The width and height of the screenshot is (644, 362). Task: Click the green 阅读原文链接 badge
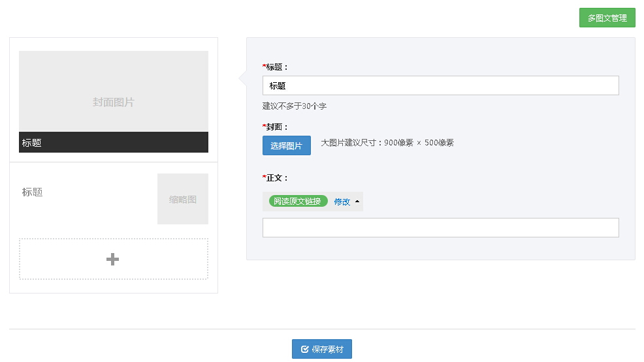[x=298, y=202]
